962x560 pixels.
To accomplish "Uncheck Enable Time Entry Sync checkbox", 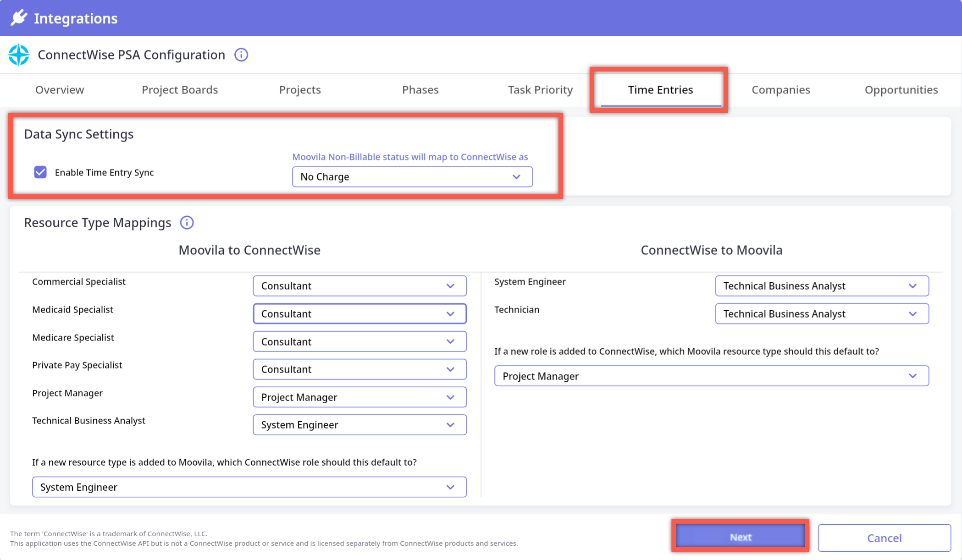I will click(40, 172).
